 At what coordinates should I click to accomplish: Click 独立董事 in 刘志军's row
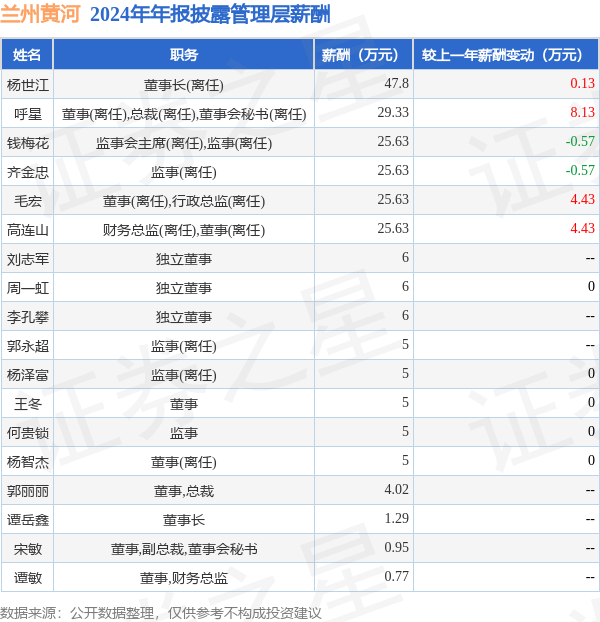pos(184,259)
